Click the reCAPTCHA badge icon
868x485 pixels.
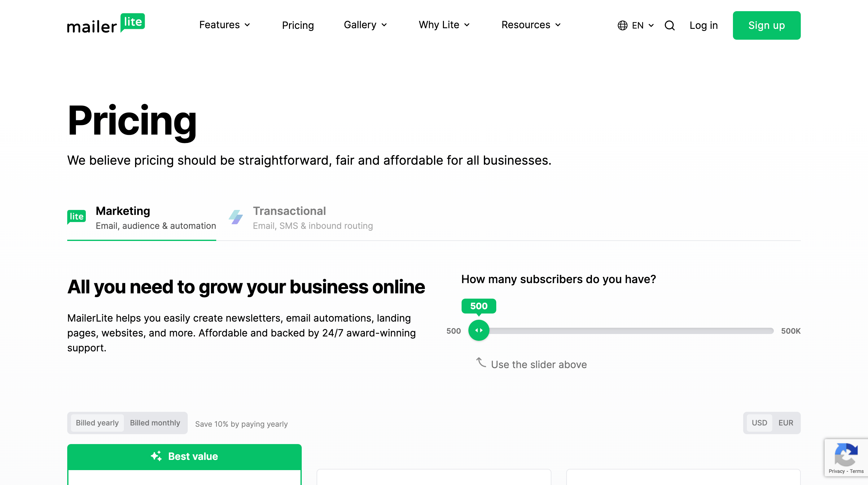(846, 454)
